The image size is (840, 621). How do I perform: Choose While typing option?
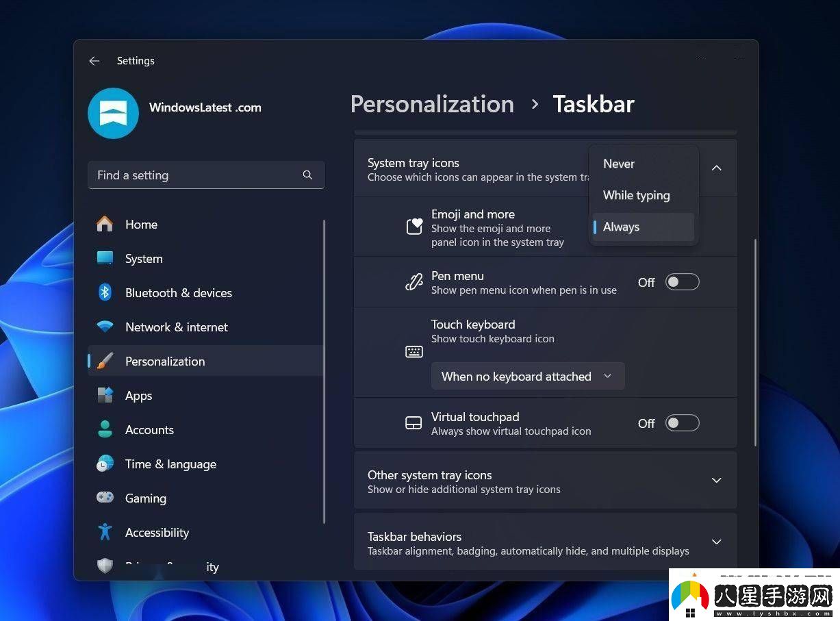tap(637, 196)
